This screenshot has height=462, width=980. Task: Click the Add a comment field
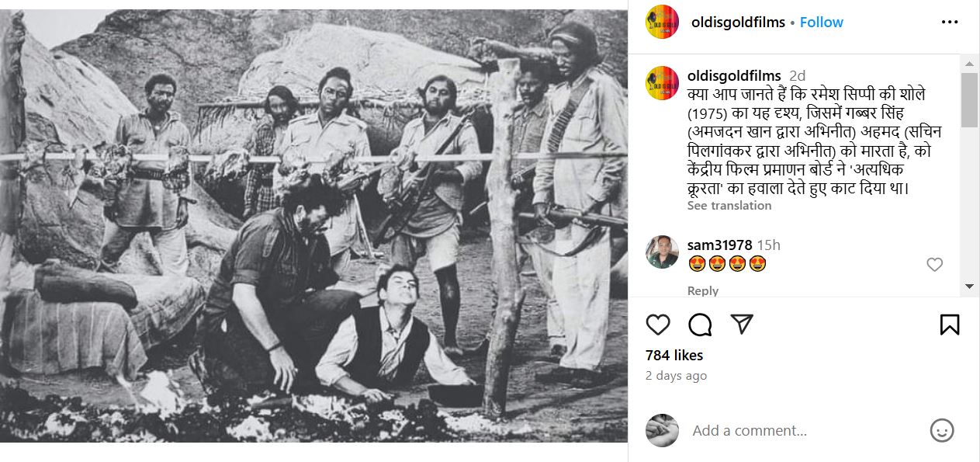pos(799,430)
